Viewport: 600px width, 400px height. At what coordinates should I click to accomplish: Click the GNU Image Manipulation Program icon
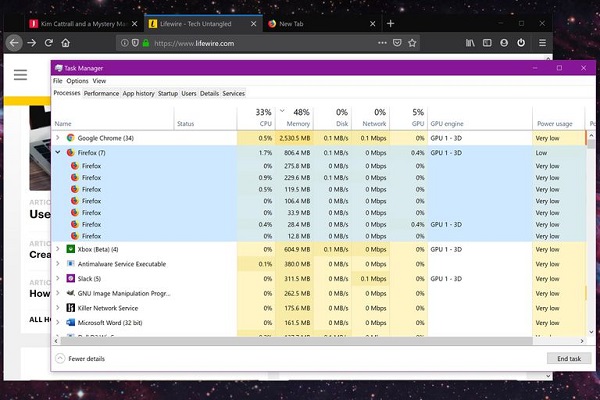point(70,293)
